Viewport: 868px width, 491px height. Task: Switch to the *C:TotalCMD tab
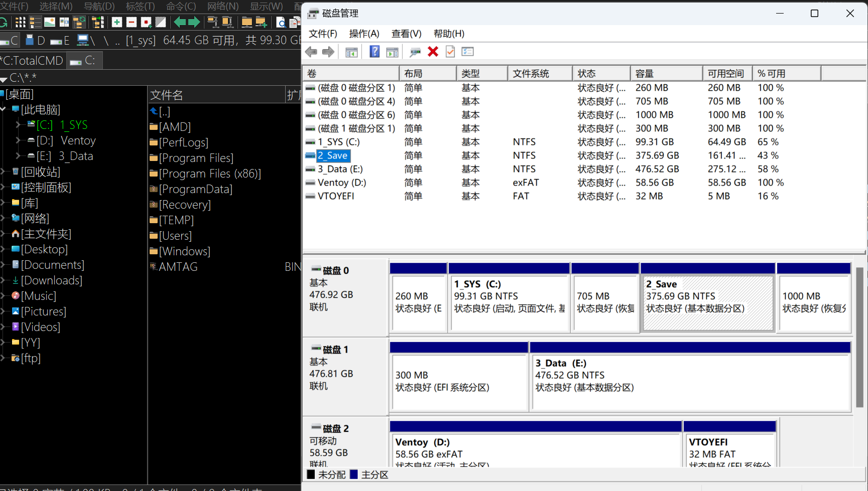33,61
